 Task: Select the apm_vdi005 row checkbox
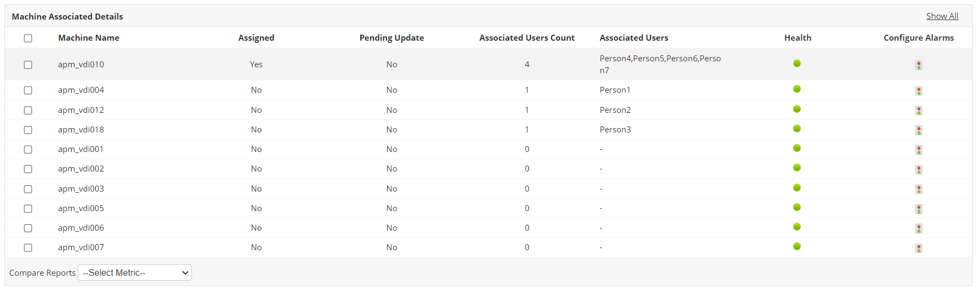tap(28, 208)
